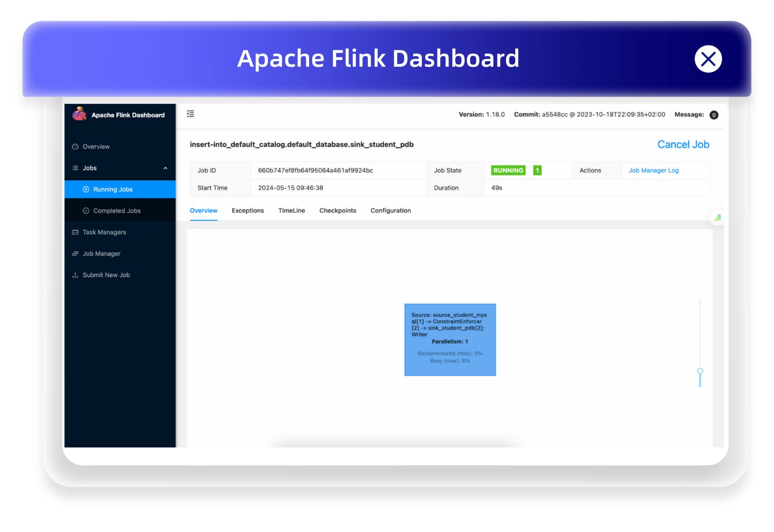Click the Job Manager sidebar icon

click(75, 253)
